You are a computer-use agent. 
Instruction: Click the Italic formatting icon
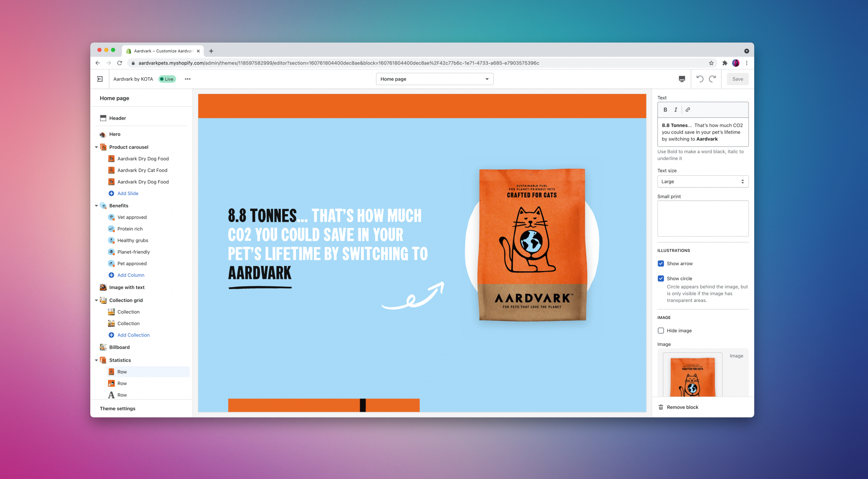pyautogui.click(x=676, y=110)
